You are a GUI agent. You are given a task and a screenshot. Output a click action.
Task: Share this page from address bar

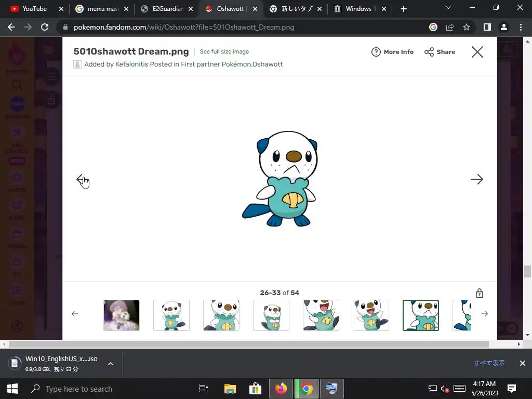point(450,27)
